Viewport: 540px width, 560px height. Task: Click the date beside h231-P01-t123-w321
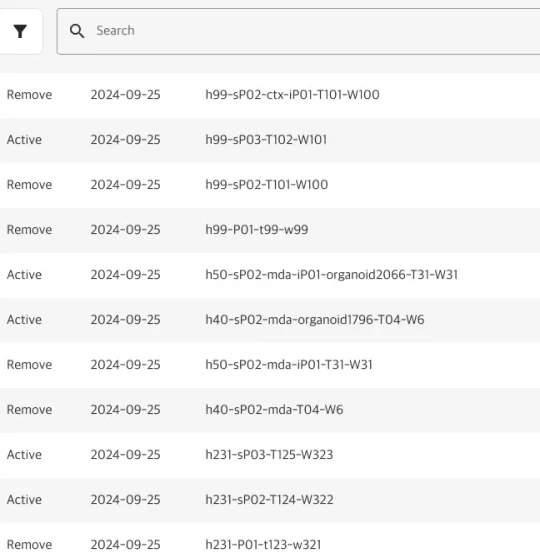pos(125,545)
